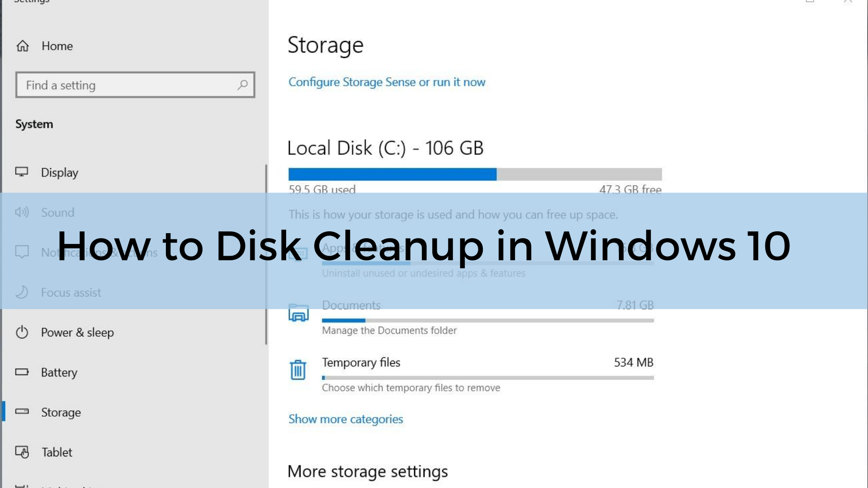Select the System menu category

(x=34, y=124)
